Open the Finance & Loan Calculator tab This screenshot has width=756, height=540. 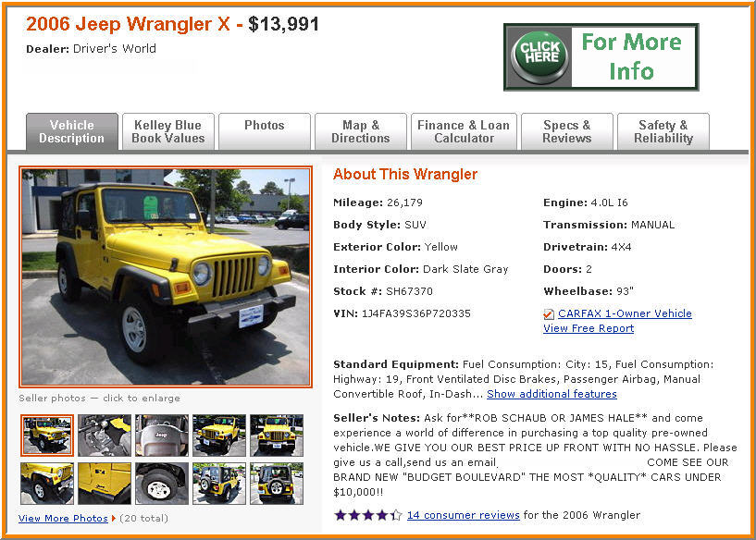pos(464,131)
